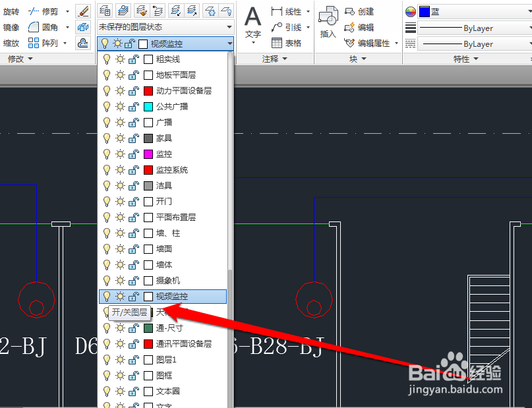Click green color swatch of 通-尺寸 layer
The height and width of the screenshot is (408, 532).
coord(148,328)
